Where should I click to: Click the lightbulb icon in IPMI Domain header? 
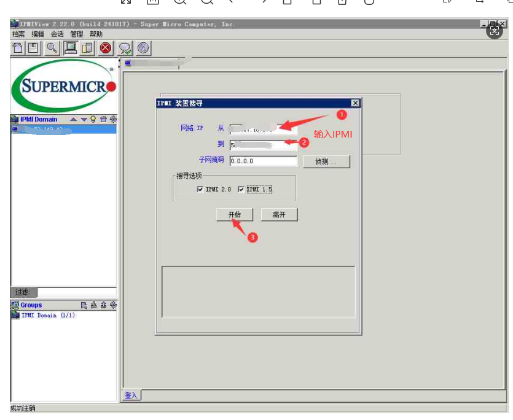pyautogui.click(x=93, y=119)
